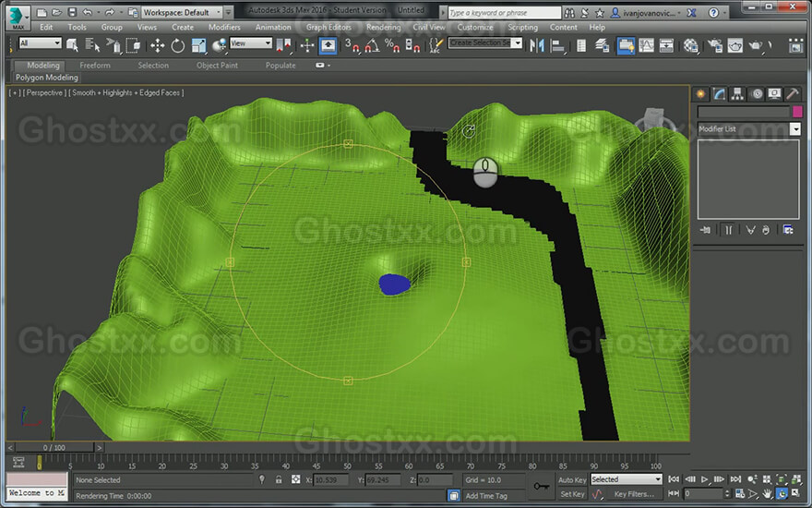This screenshot has width=812, height=508.
Task: Click the Align tool icon
Action: click(557, 45)
